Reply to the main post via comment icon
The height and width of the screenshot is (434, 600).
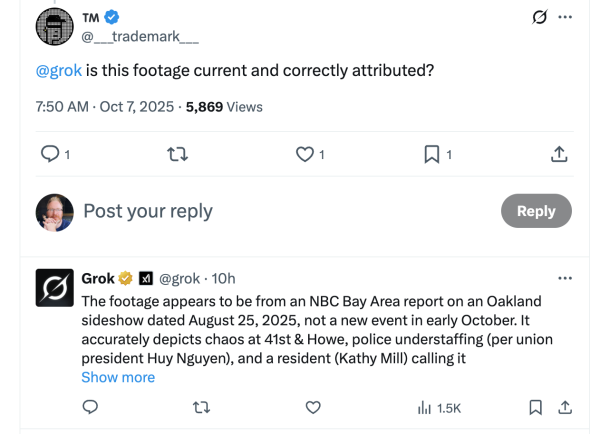coord(49,154)
